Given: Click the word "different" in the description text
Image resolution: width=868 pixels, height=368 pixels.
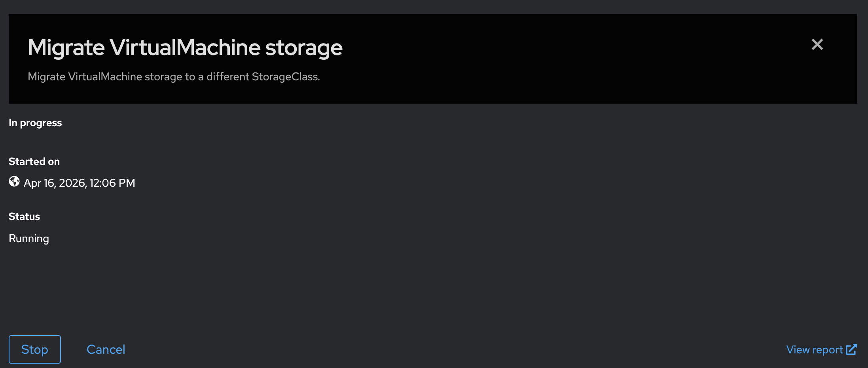Looking at the screenshot, I should click(227, 77).
